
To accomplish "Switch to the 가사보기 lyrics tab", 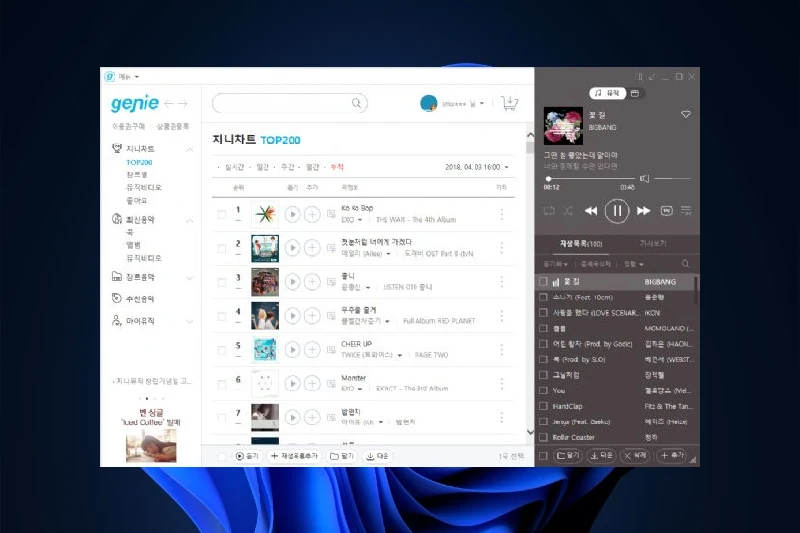I will (653, 243).
